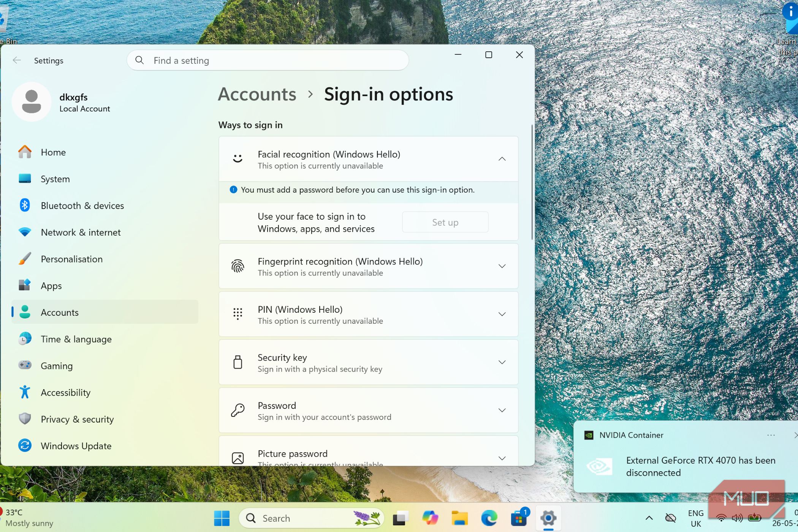This screenshot has height=532, width=798.
Task: Click the Password key icon
Action: (237, 410)
